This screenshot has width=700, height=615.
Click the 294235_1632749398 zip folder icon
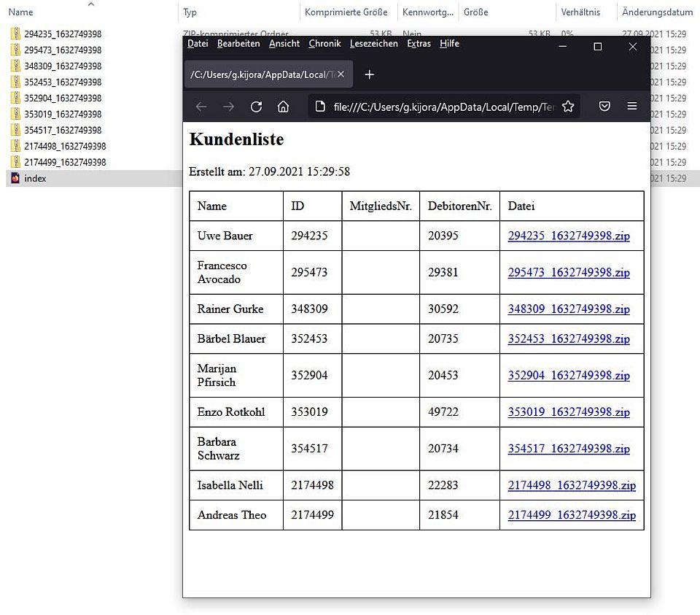click(15, 34)
